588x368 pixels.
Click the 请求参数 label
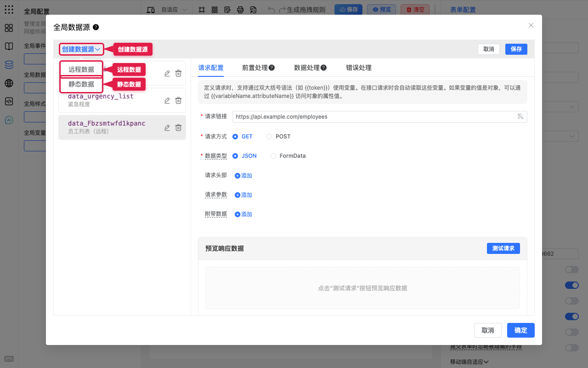[x=216, y=195]
